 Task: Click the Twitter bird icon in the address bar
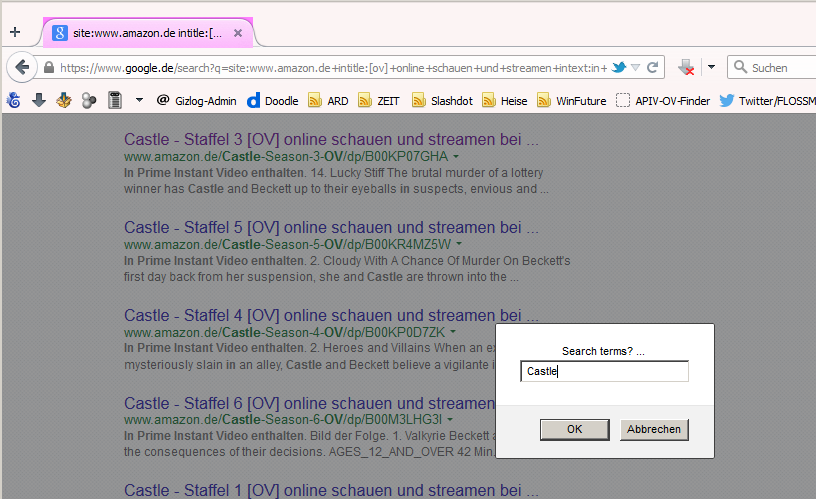(619, 67)
